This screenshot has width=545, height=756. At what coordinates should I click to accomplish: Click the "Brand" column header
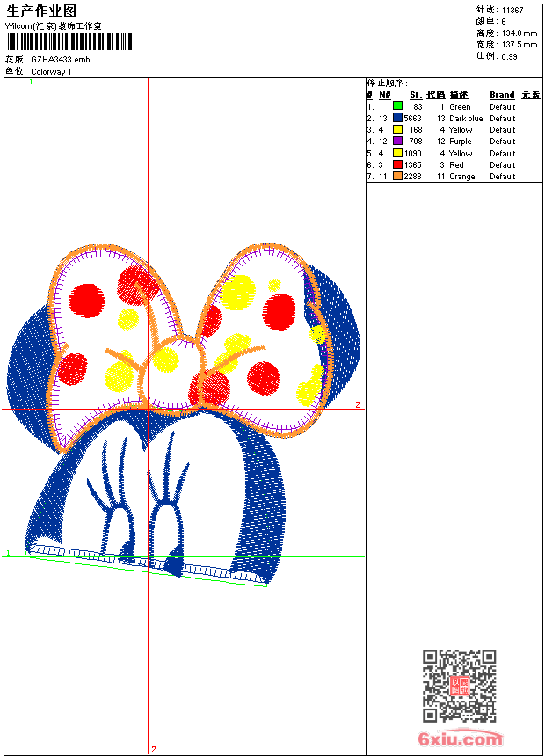point(502,95)
